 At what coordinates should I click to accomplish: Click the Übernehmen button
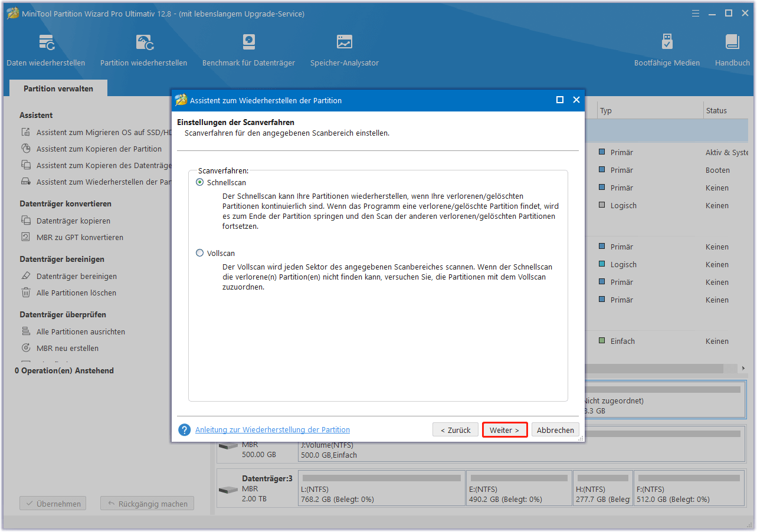tap(53, 504)
